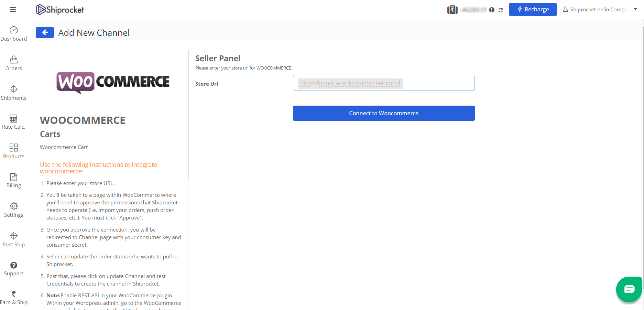644x310 pixels.
Task: Open the Dashboard from the sidebar
Action: point(13,33)
